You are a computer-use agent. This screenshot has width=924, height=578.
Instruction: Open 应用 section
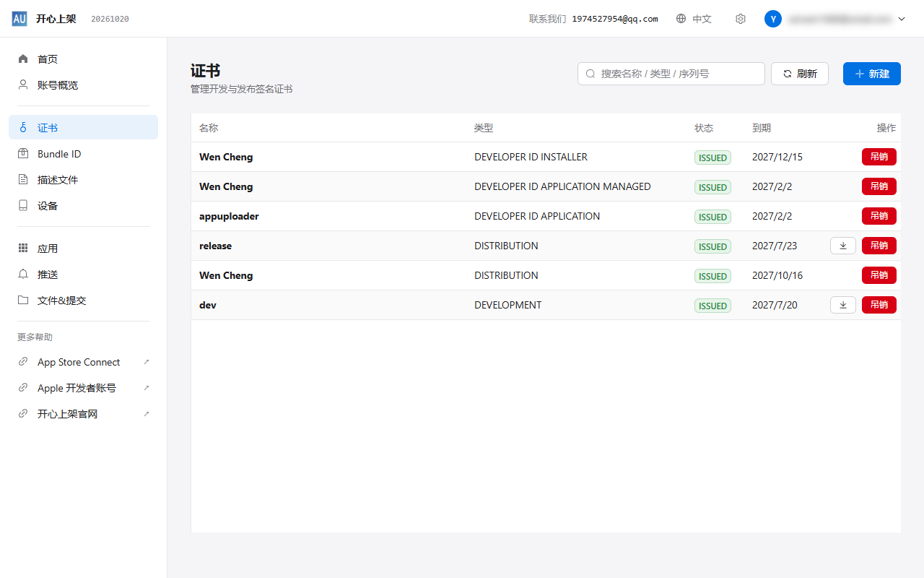click(x=83, y=249)
